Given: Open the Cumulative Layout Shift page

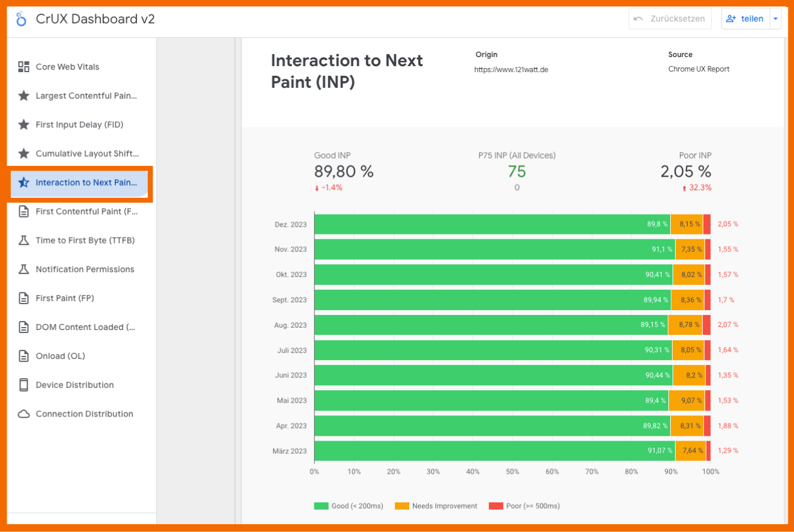Looking at the screenshot, I should (87, 153).
